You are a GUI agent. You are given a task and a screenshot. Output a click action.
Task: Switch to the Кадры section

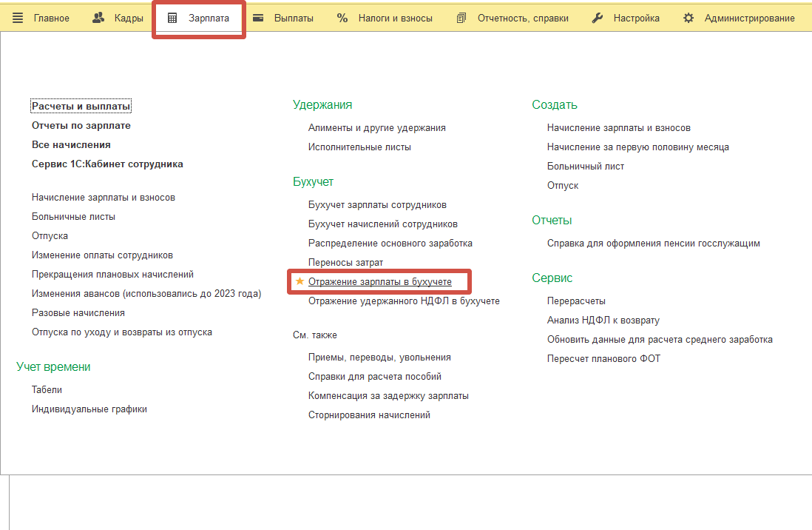(x=129, y=19)
